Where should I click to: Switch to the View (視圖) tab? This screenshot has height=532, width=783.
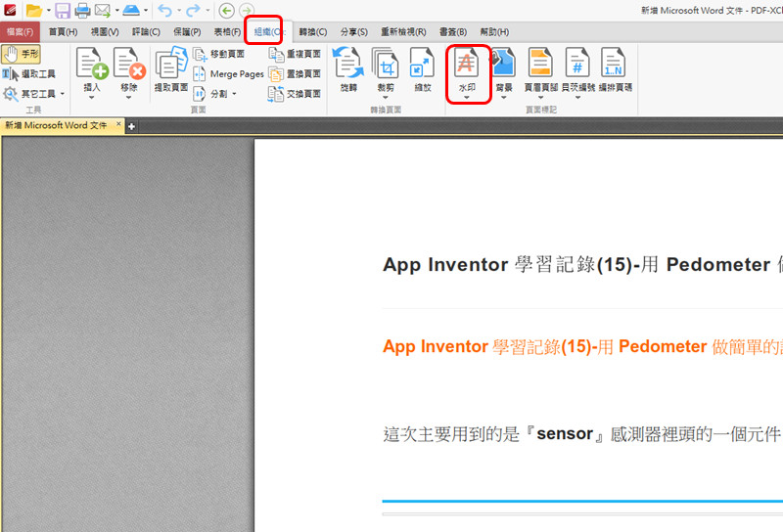pyautogui.click(x=105, y=32)
